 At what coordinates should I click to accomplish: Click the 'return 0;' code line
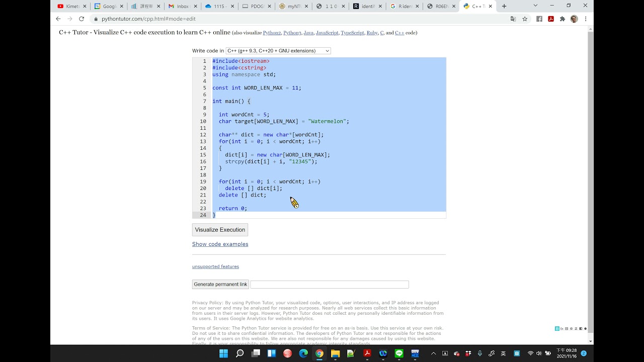pos(233,208)
